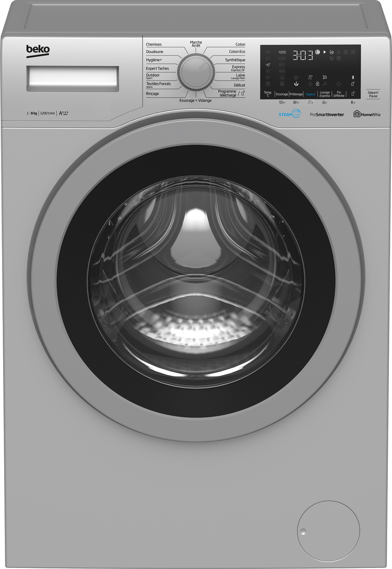Image resolution: width=392 pixels, height=569 pixels.
Task: Toggle the Fin Différée delay option
Action: [339, 94]
